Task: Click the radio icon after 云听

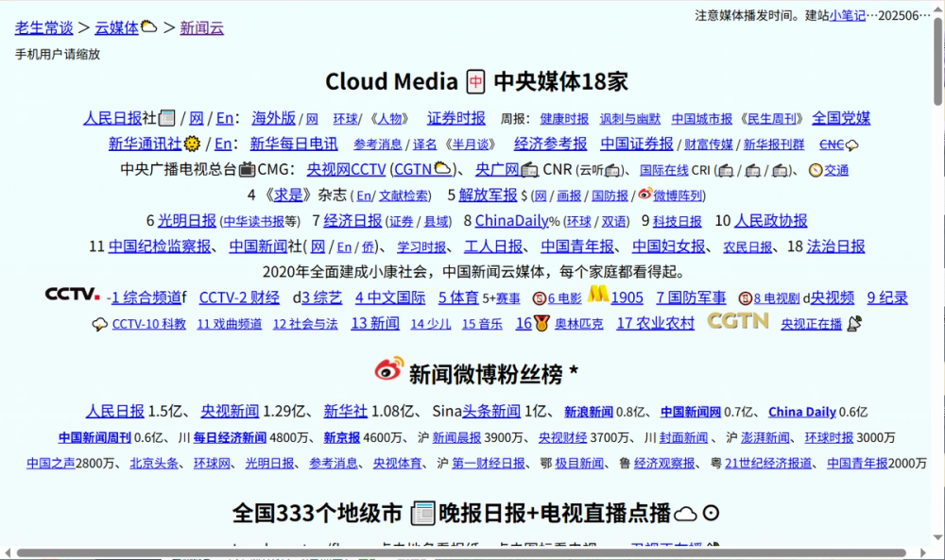Action: tap(612, 171)
